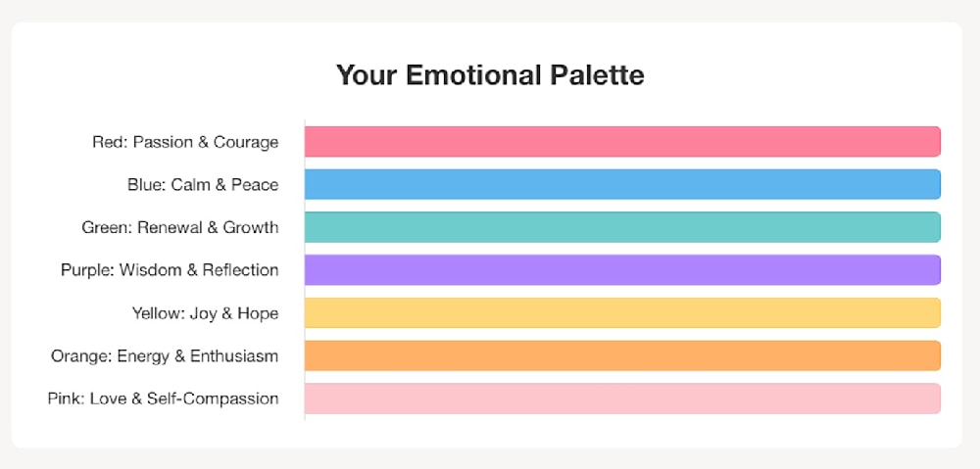Select the blue Calm & Peace bar
980x469 pixels.
coord(622,184)
